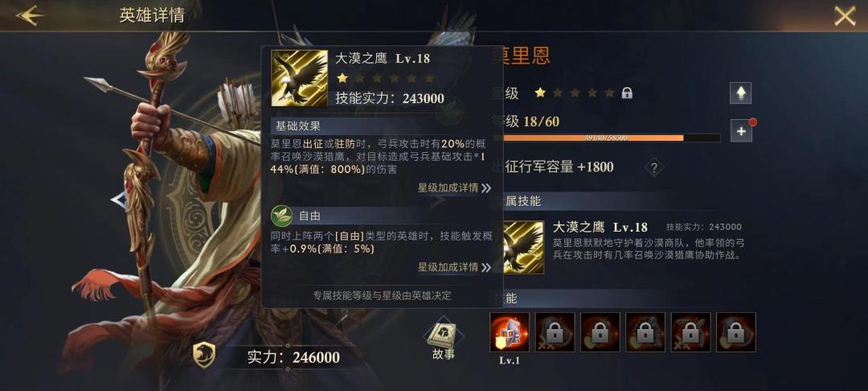The width and height of the screenshot is (868, 391).
Task: Expand 星级加成详情 under 基础效果
Action: 454,188
